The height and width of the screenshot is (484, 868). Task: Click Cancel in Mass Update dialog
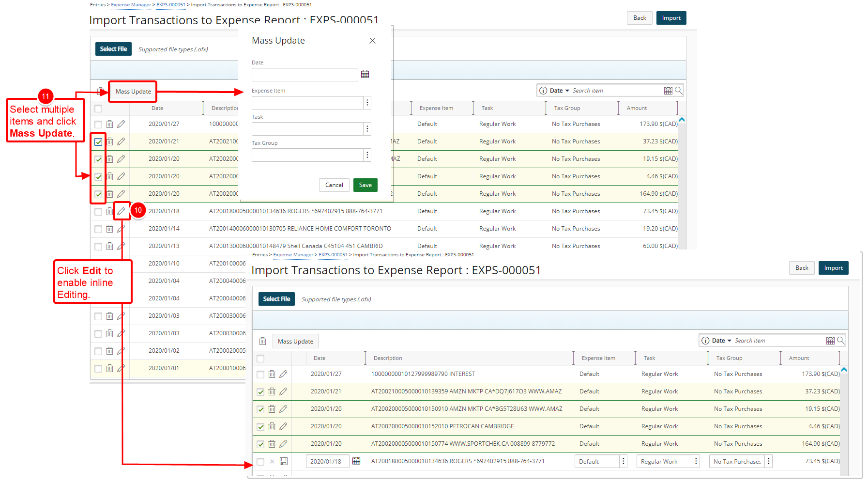point(334,185)
